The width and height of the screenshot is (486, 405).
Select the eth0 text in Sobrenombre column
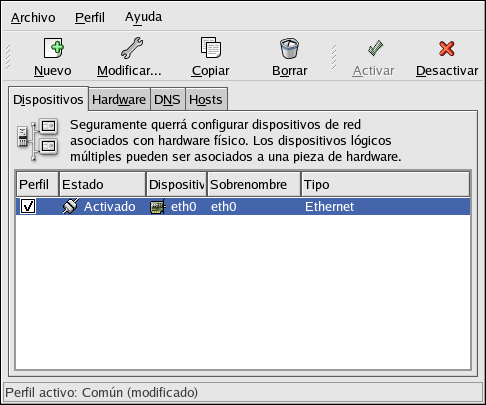[224, 207]
